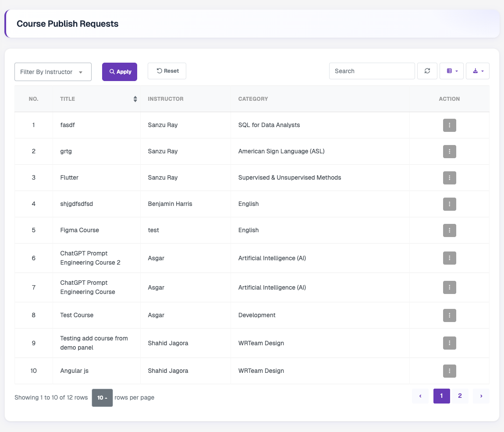Image resolution: width=504 pixels, height=432 pixels.
Task: Open the export data dropdown
Action: coord(477,71)
